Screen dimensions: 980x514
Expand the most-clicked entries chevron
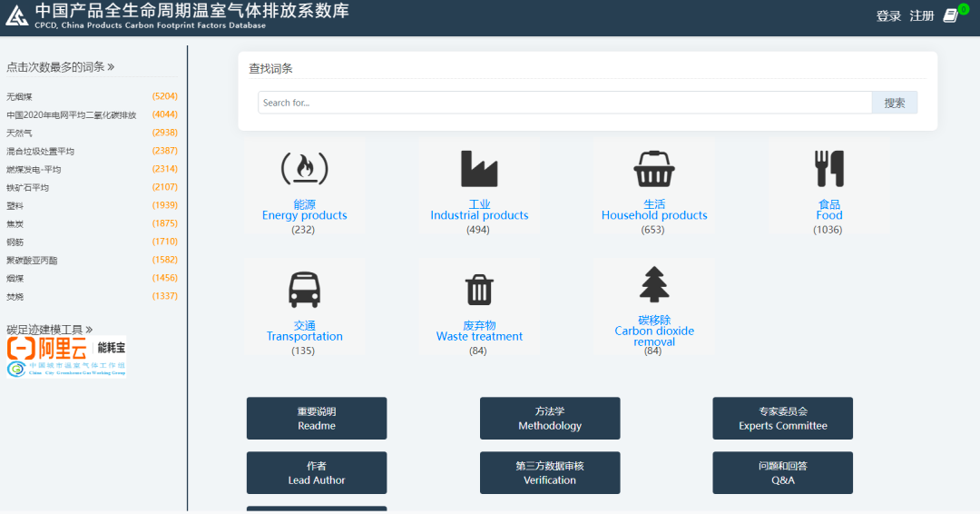click(111, 67)
